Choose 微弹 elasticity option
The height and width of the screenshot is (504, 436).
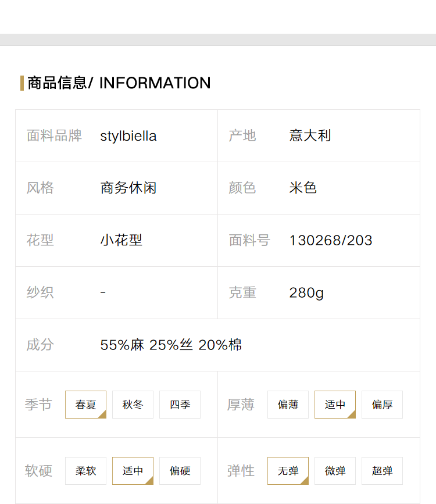point(335,470)
